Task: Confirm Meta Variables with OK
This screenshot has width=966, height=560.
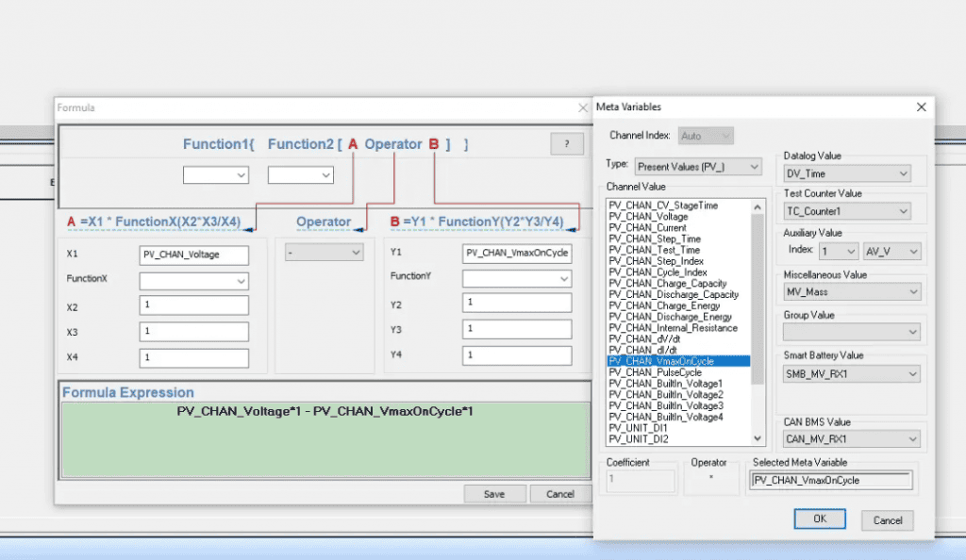Action: [820, 519]
